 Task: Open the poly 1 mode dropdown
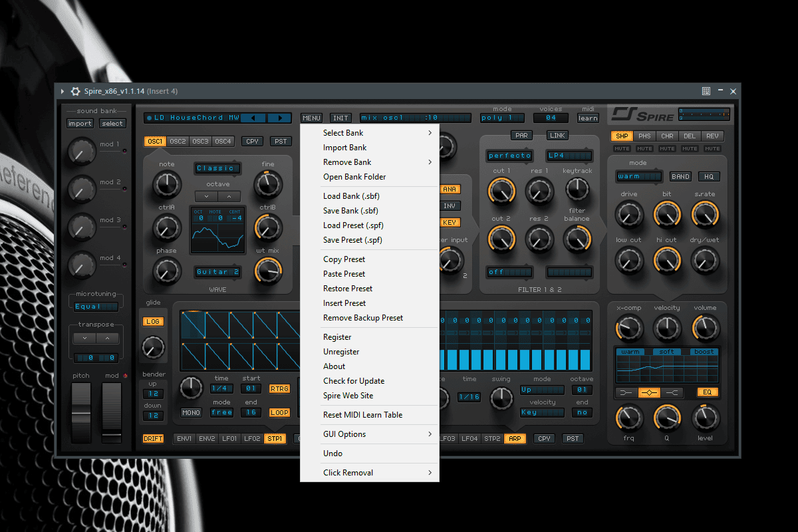(x=502, y=118)
